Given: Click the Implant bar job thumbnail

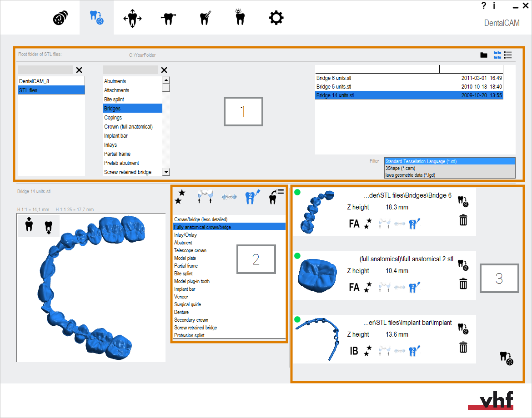Looking at the screenshot, I should (x=317, y=339).
